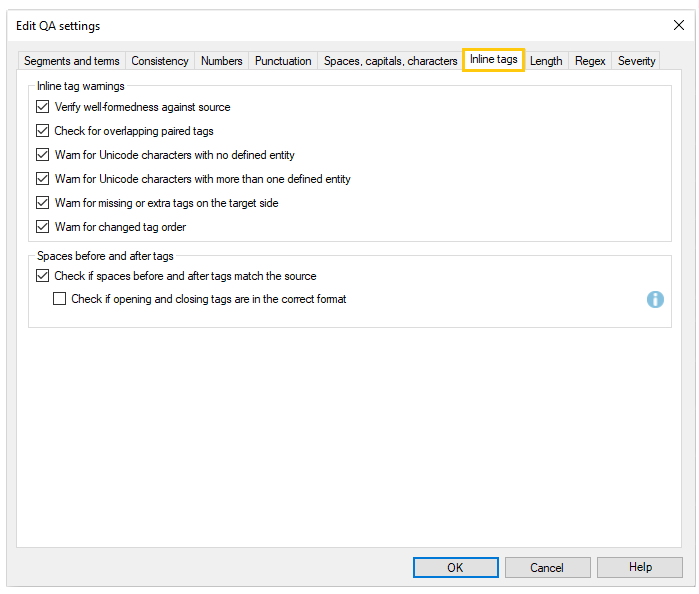Switch to the Segments and terms tab
Image resolution: width=699 pixels, height=594 pixels.
71,61
